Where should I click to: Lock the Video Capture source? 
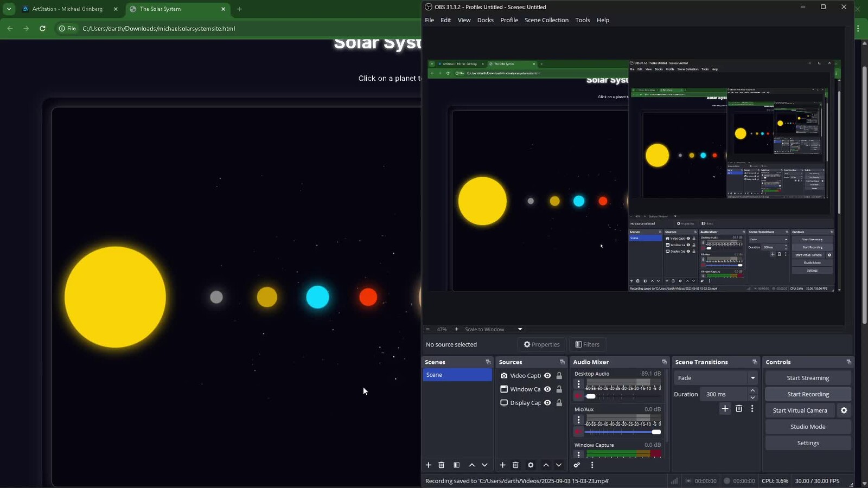(x=559, y=376)
